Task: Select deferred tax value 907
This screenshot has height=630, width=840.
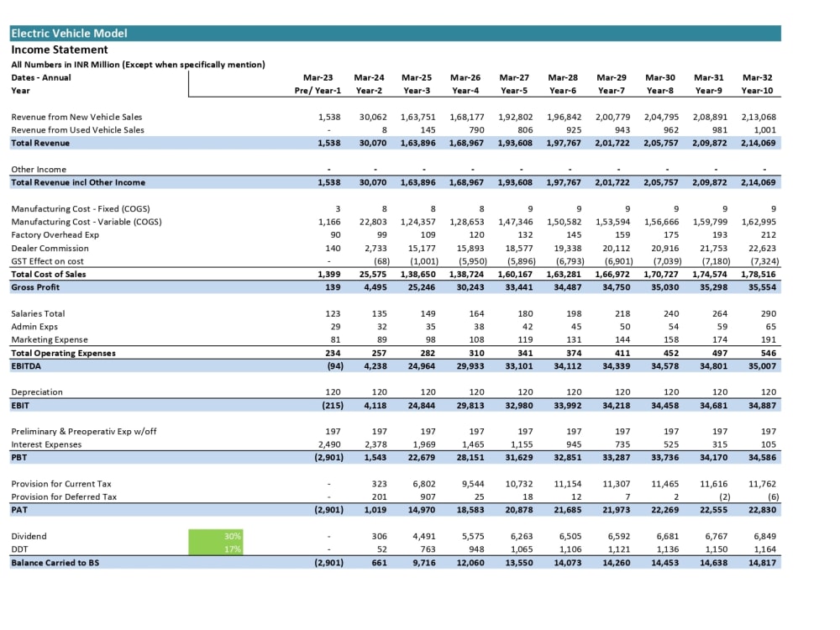Action: coord(428,496)
